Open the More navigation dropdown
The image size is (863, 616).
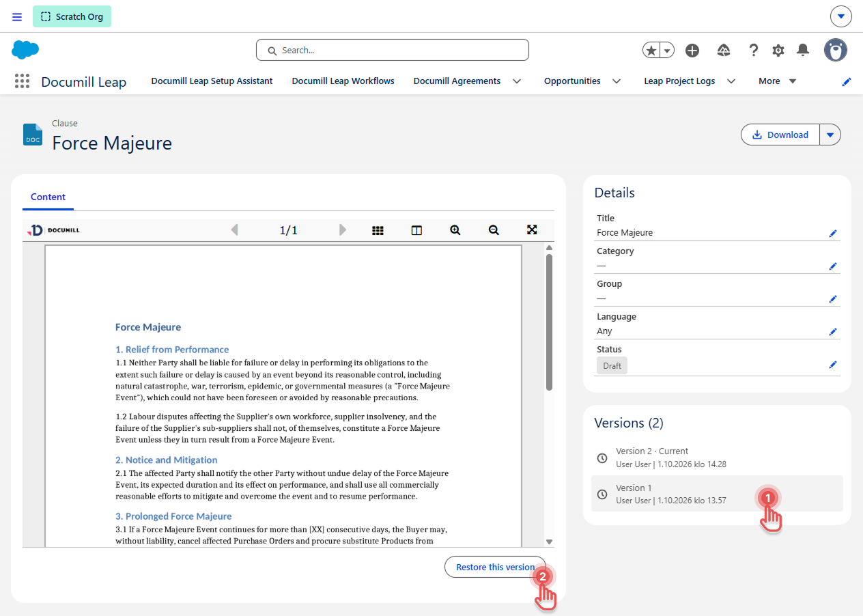click(x=778, y=81)
